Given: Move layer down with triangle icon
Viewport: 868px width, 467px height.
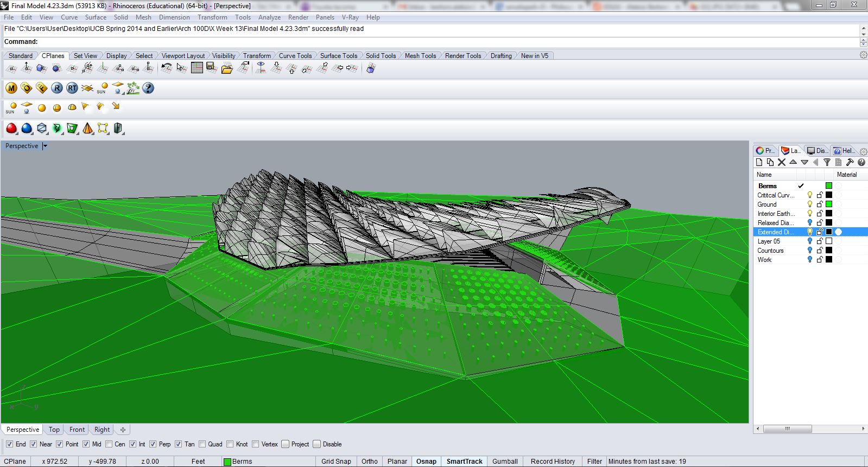Looking at the screenshot, I should (804, 162).
